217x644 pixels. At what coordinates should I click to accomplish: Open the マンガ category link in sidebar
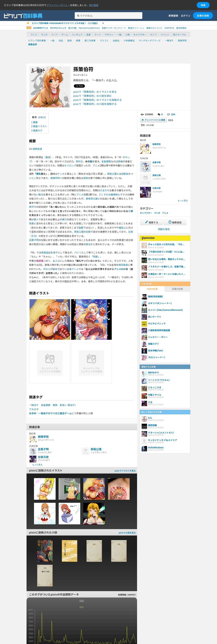pos(157,213)
